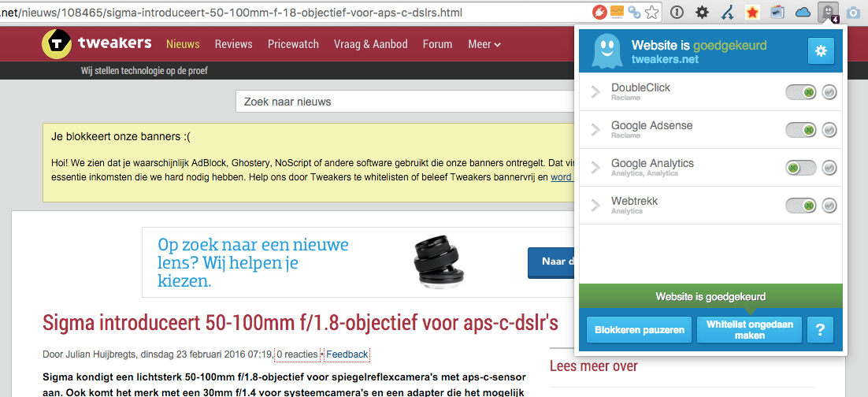Toggle blocking for Webtrekk tracker
The image size is (868, 397).
point(801,206)
